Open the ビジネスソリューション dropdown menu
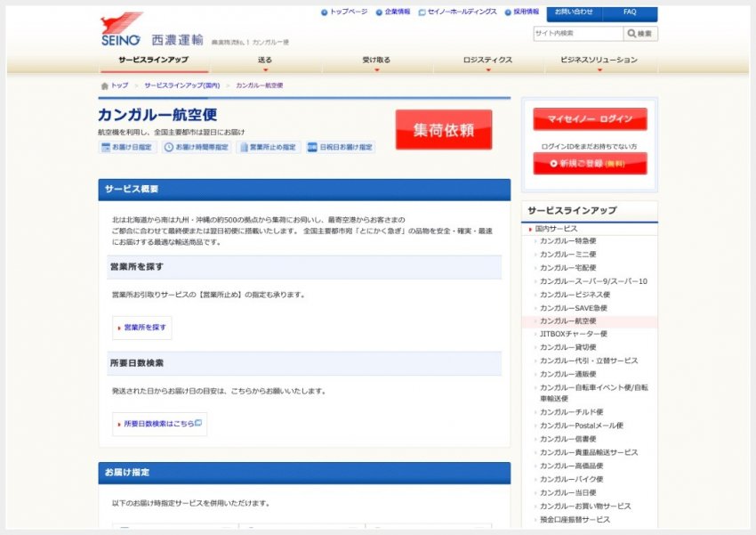 [x=599, y=61]
